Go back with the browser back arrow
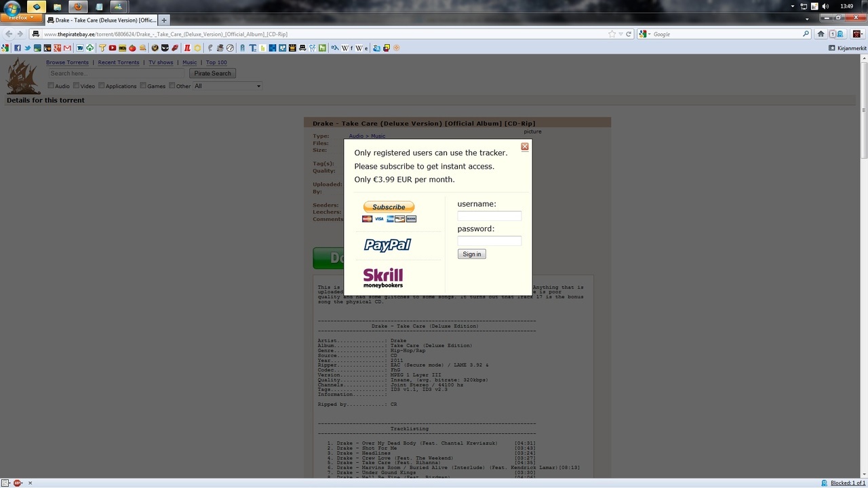 click(x=9, y=34)
